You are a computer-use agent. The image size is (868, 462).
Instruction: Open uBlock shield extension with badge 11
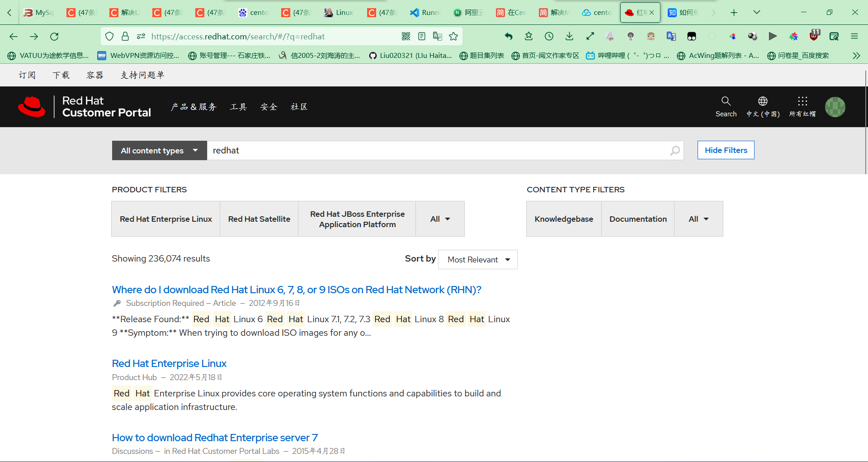tap(814, 36)
